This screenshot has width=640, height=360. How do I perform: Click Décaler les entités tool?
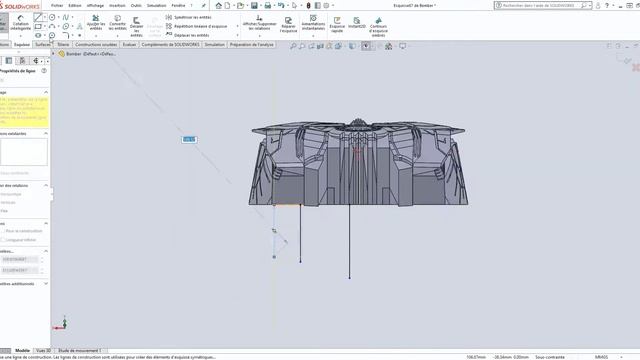(x=136, y=27)
